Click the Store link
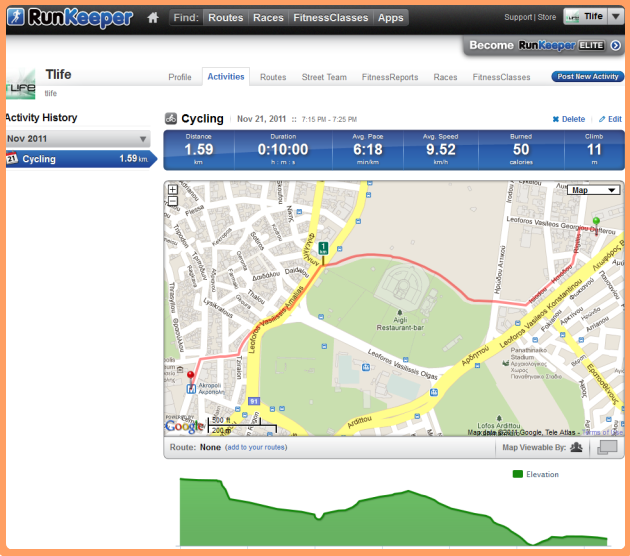630x556 pixels. click(546, 17)
